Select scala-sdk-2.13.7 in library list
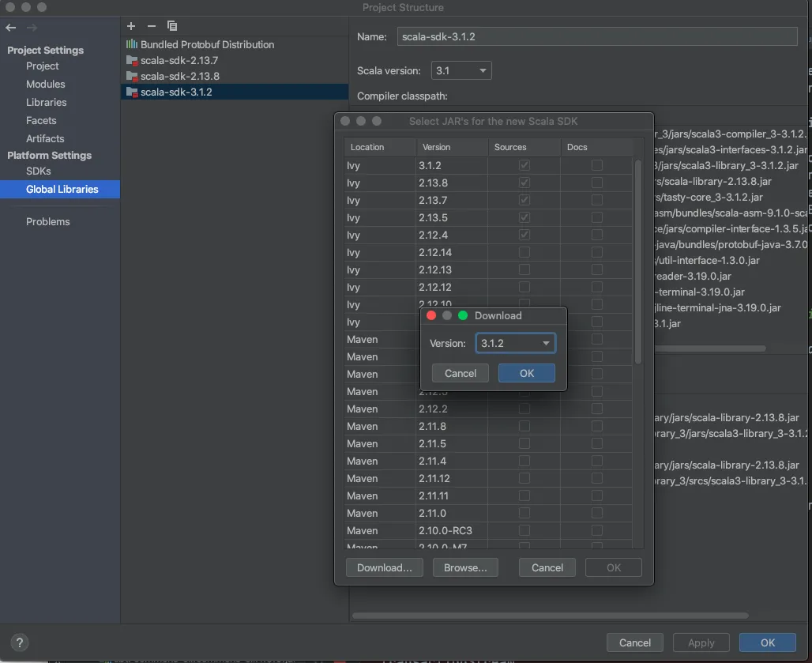This screenshot has width=812, height=663. click(179, 60)
